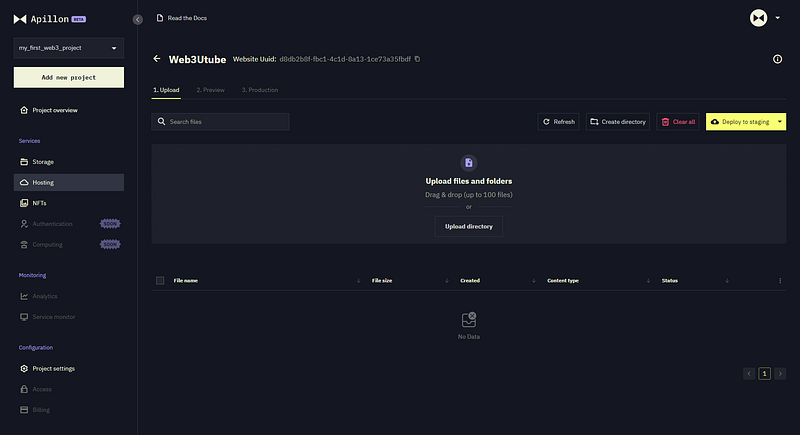The height and width of the screenshot is (435, 800).
Task: Open Analytics under Monitoring
Action: pyautogui.click(x=68, y=296)
